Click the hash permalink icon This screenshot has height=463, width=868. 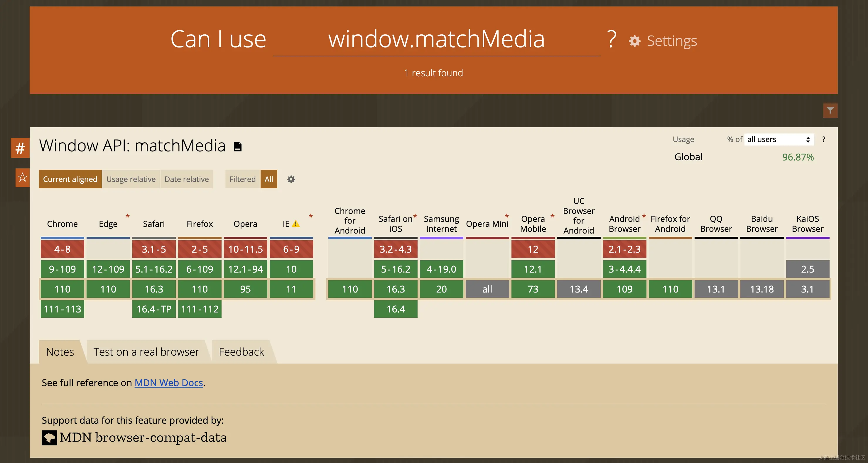pos(20,148)
